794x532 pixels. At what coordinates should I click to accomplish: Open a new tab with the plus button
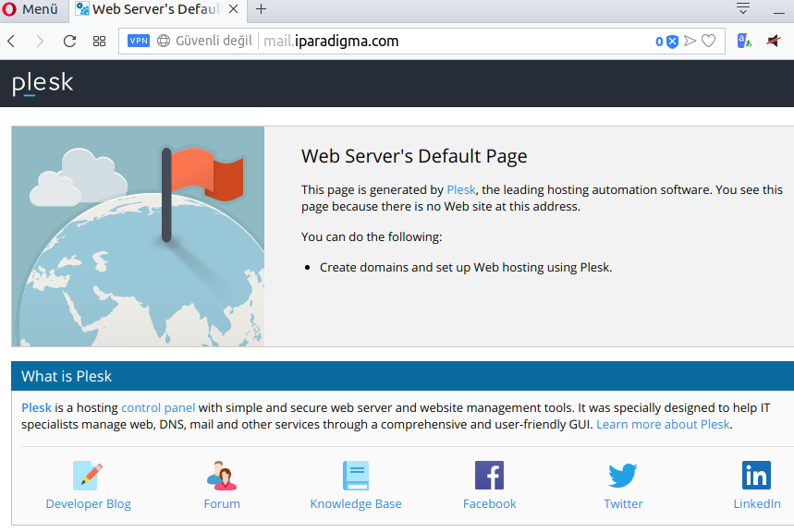point(261,9)
